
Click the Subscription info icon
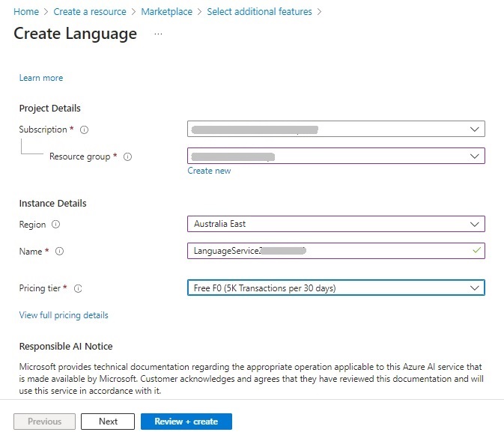point(84,130)
